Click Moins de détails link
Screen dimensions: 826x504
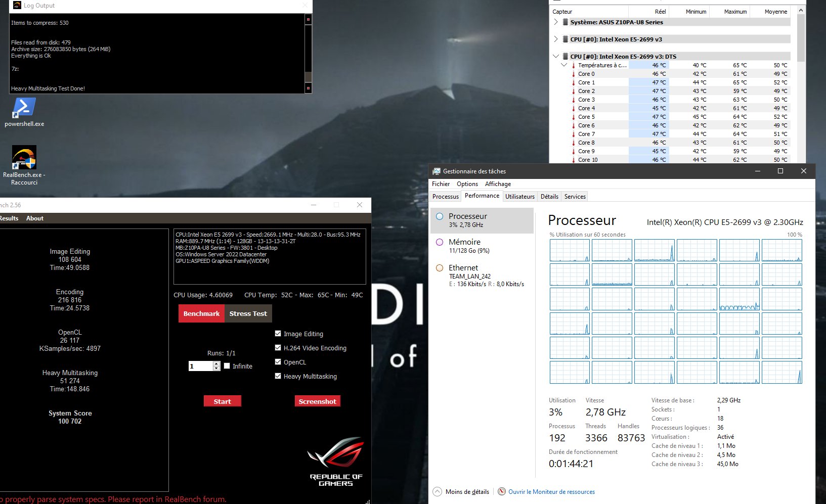tap(467, 491)
